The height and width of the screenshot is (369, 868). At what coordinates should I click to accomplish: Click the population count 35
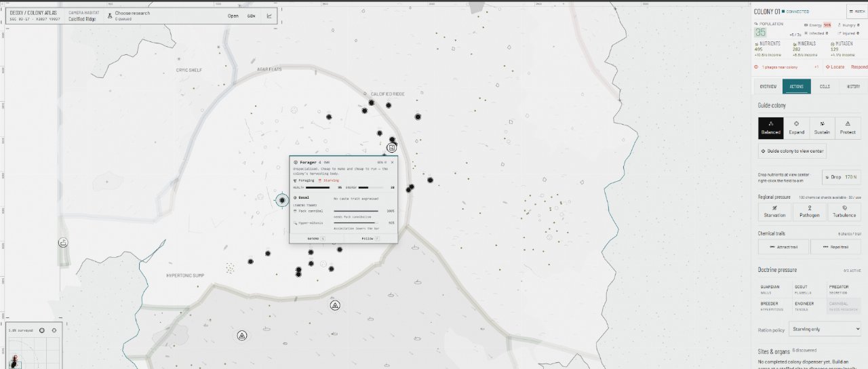pos(761,32)
